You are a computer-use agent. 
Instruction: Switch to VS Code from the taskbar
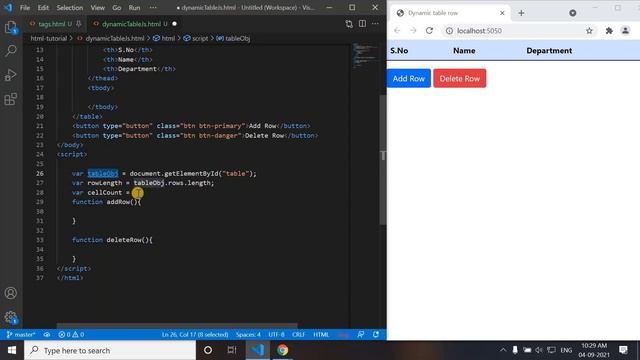pos(258,350)
